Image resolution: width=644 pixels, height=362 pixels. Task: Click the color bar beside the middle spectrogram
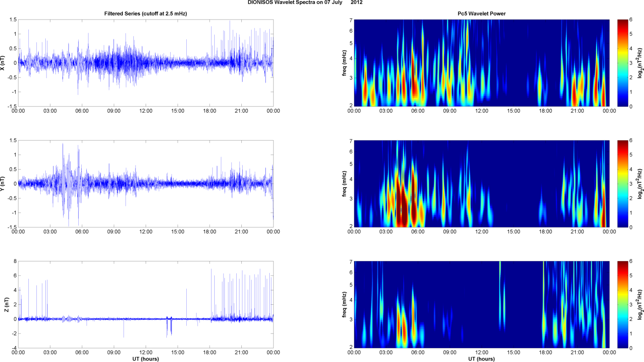[622, 184]
